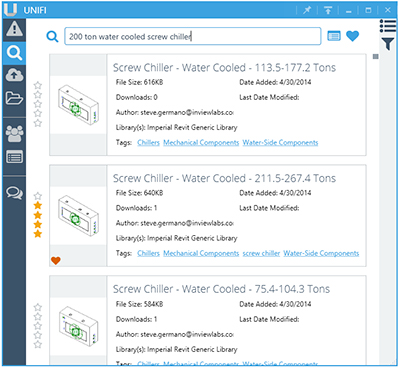Open the title Screw Chiller - Water Cooled - 211.5-267.4 Tons

point(224,178)
